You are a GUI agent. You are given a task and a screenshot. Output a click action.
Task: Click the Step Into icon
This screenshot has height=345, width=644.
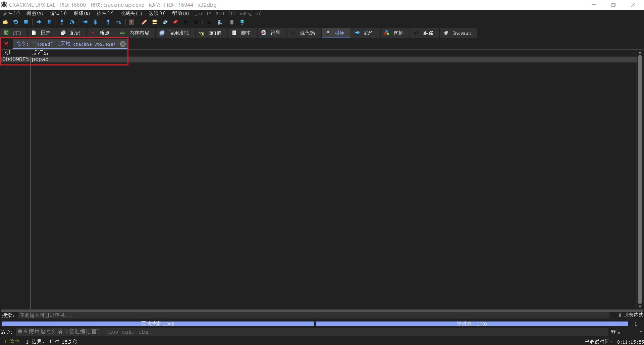point(62,22)
